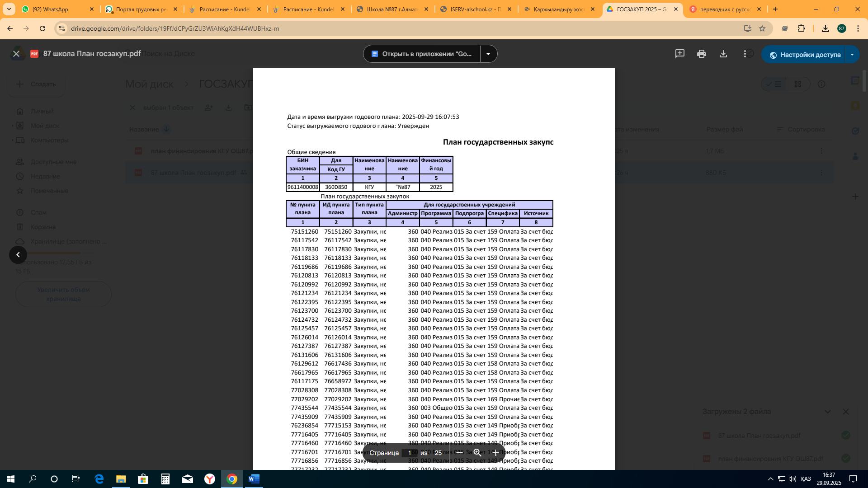This screenshot has height=488, width=868.
Task: Open the Chrome downloads panel
Action: tap(826, 28)
